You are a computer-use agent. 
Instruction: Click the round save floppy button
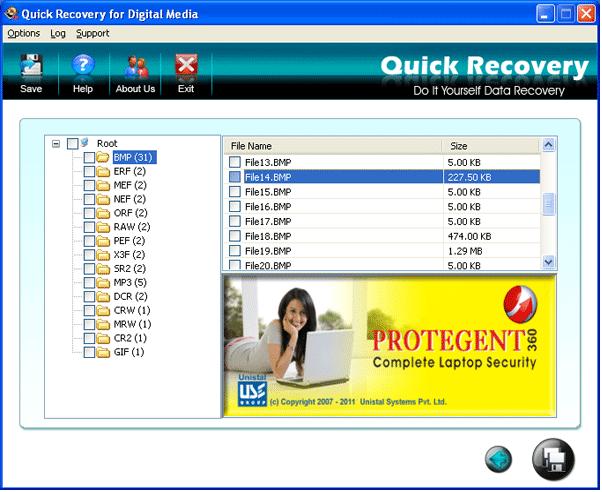point(553,459)
